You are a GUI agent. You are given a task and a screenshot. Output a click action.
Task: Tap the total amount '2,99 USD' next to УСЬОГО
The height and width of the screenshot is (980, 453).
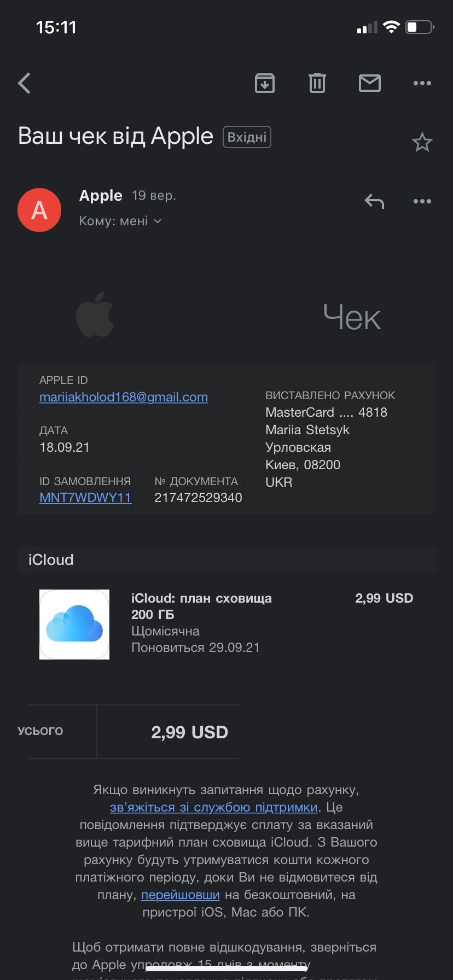pyautogui.click(x=189, y=732)
